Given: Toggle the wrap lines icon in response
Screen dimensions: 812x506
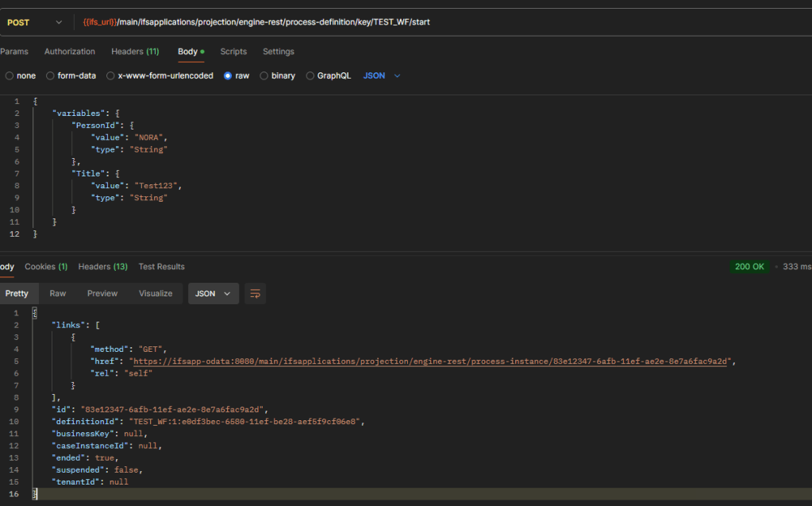Looking at the screenshot, I should pyautogui.click(x=255, y=294).
